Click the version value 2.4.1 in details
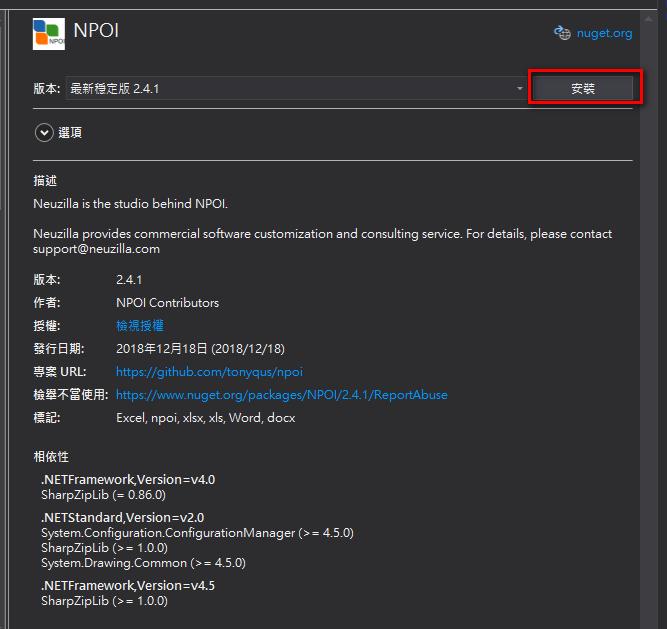Screen dimensions: 667x629 pyautogui.click(x=129, y=280)
